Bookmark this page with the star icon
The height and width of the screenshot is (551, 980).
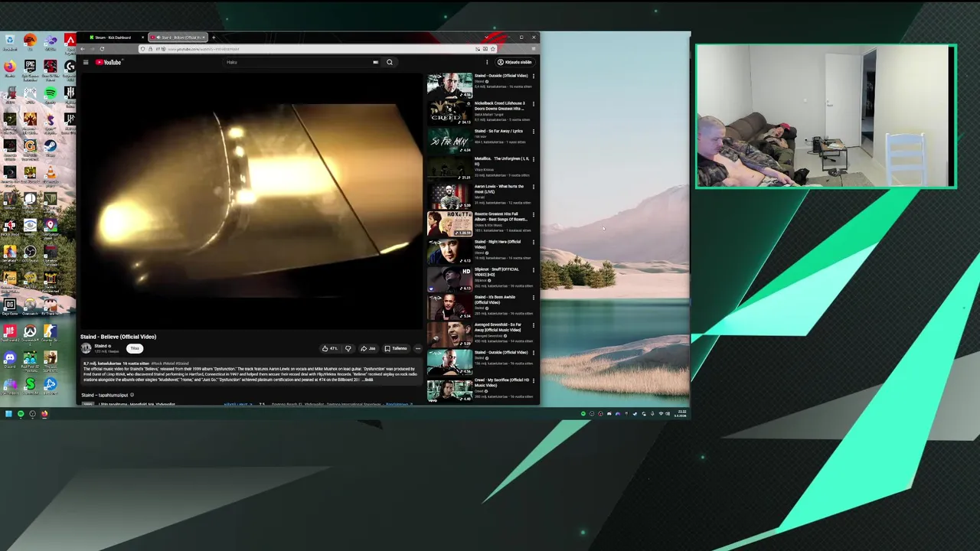[x=493, y=48]
